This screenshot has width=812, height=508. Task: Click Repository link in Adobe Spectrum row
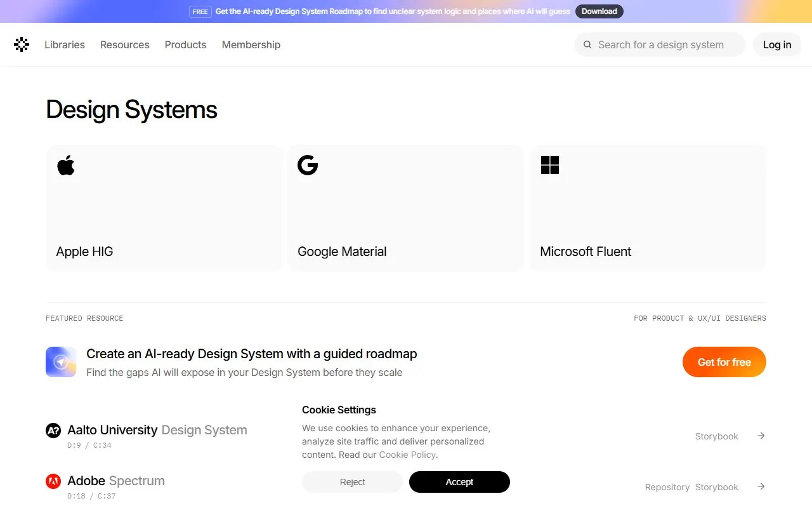pyautogui.click(x=667, y=487)
